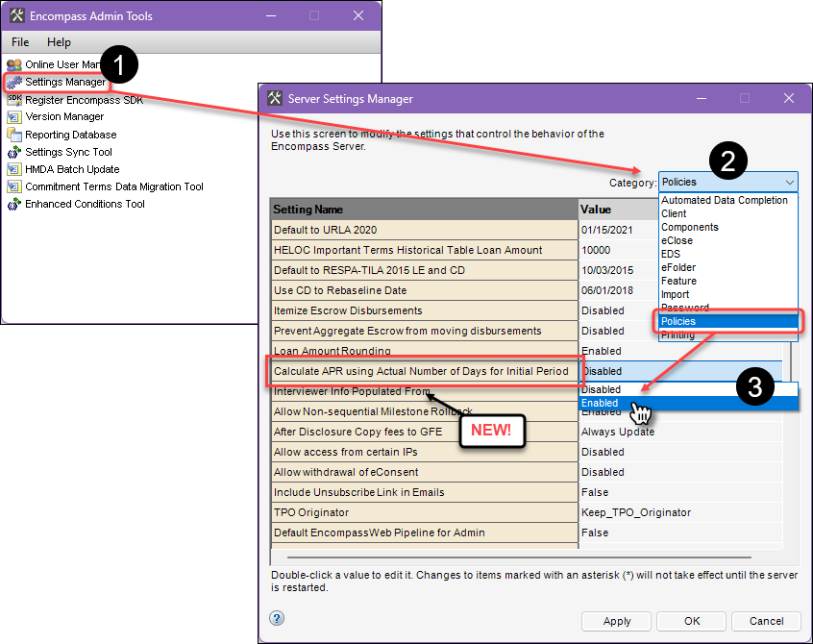Select HMDA Batch Update in the list
This screenshot has width=813, height=644.
(72, 169)
